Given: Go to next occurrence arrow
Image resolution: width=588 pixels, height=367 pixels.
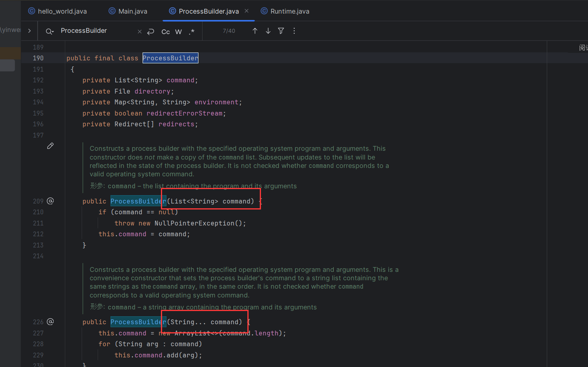Looking at the screenshot, I should [x=268, y=31].
